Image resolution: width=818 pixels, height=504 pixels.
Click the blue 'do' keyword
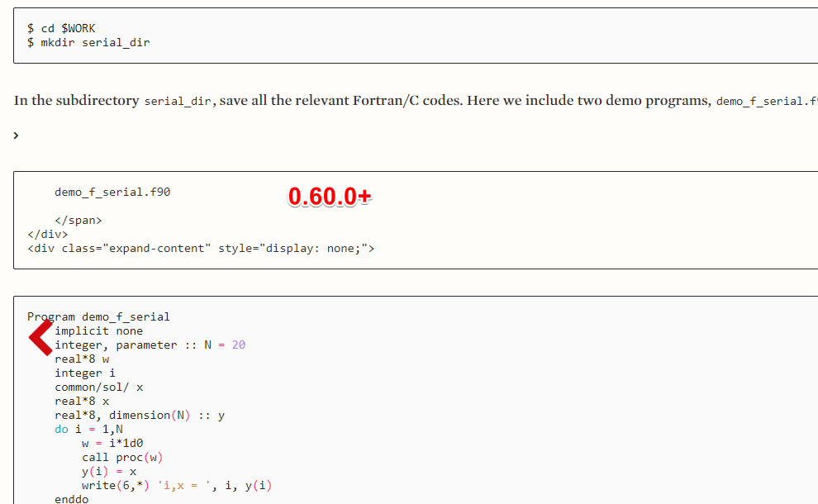click(62, 429)
